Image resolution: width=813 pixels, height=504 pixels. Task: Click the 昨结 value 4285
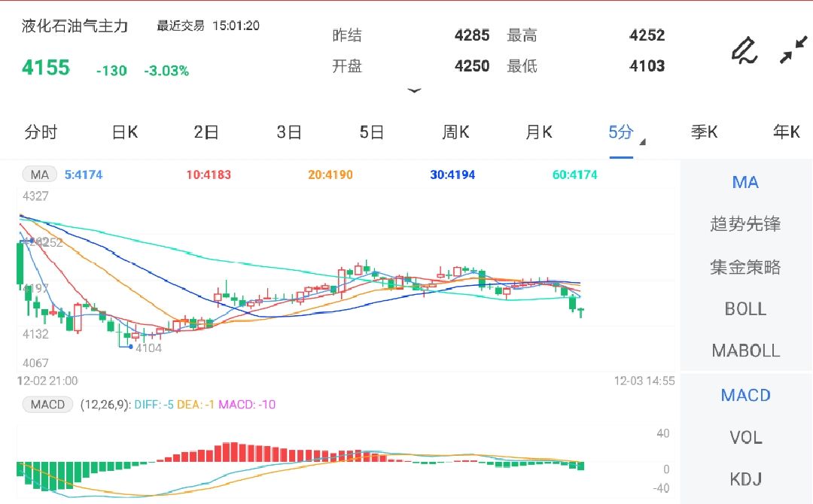click(472, 35)
